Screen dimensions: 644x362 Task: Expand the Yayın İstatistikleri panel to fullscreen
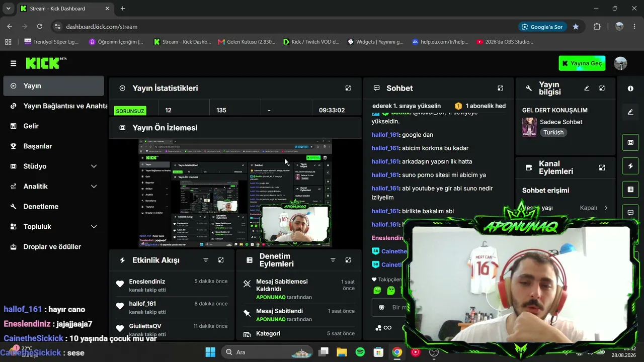point(348,88)
